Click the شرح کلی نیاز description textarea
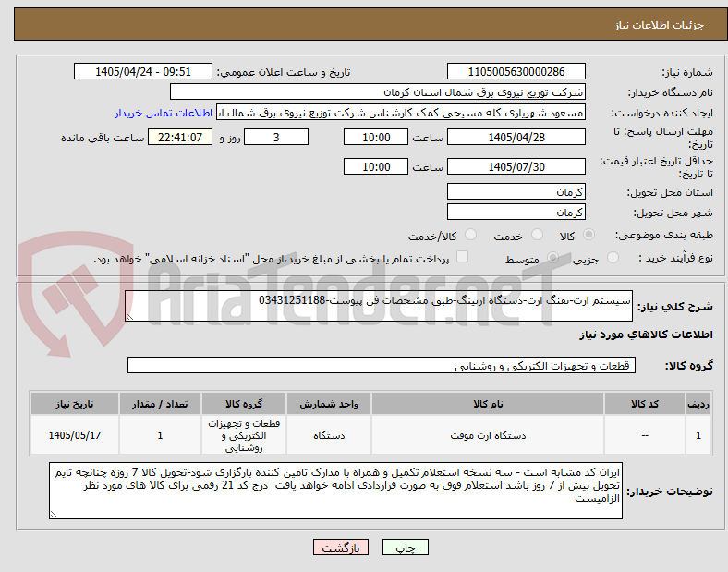This screenshot has height=572, width=728. (x=379, y=306)
